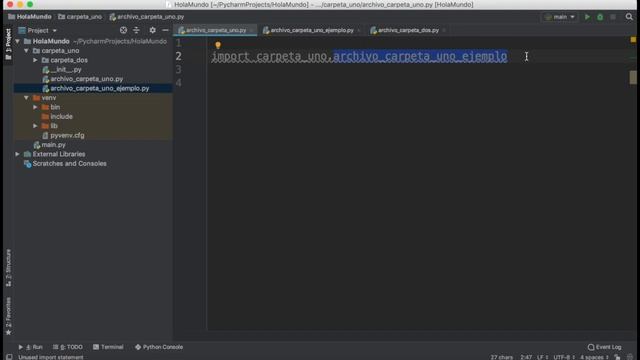Image resolution: width=640 pixels, height=360 pixels.
Task: Collapse all with the Project panel icon
Action: point(136,30)
